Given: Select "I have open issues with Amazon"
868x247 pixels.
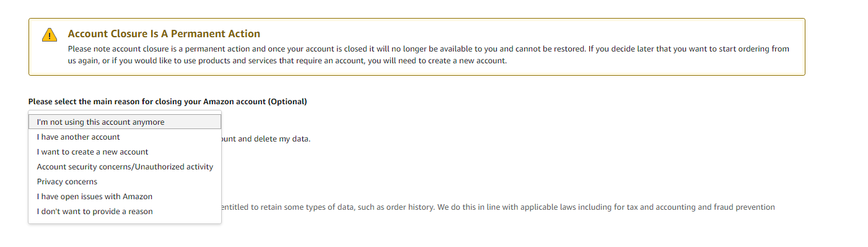Looking at the screenshot, I should coord(125,197).
